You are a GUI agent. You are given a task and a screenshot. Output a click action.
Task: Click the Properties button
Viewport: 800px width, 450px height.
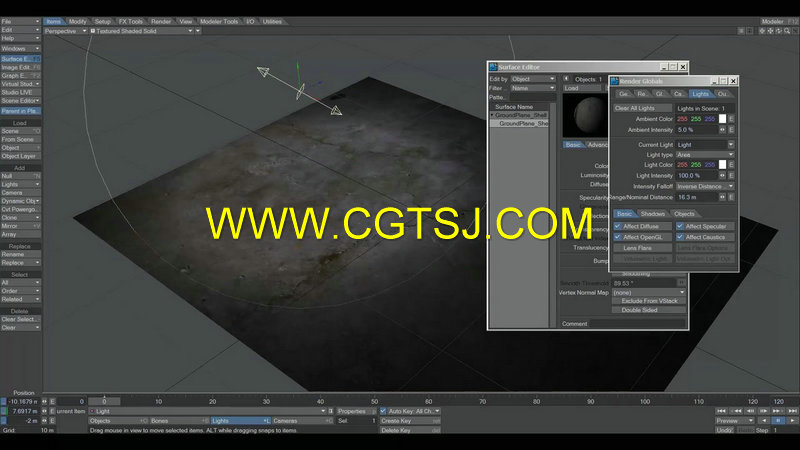[357, 411]
